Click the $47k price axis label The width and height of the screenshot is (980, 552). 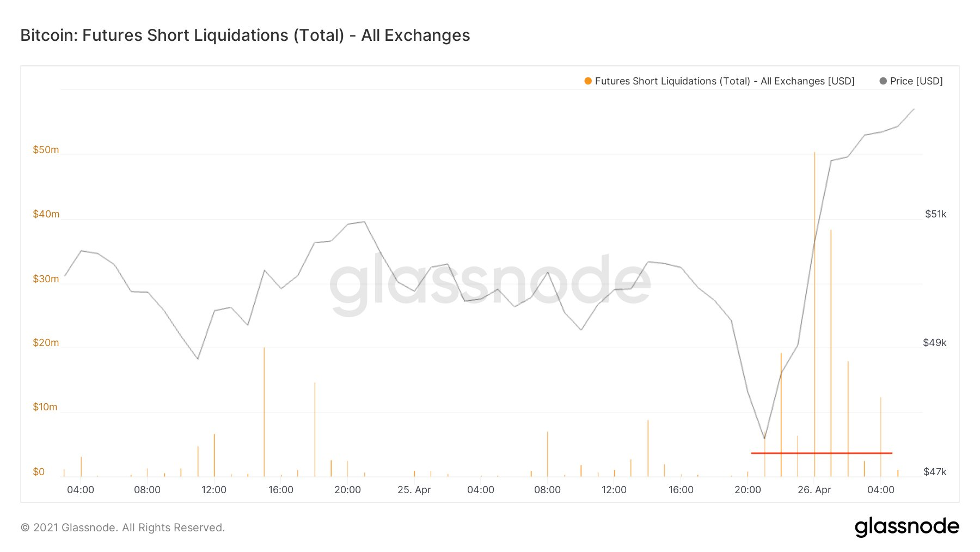pos(935,472)
